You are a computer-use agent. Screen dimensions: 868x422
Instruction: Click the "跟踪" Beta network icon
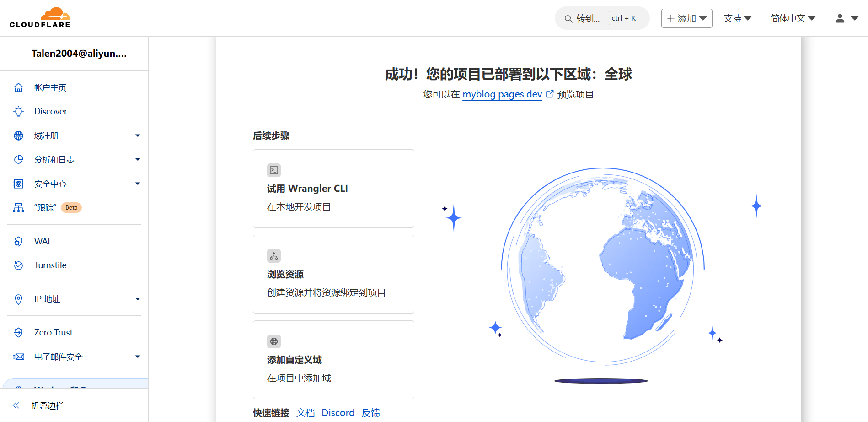18,208
